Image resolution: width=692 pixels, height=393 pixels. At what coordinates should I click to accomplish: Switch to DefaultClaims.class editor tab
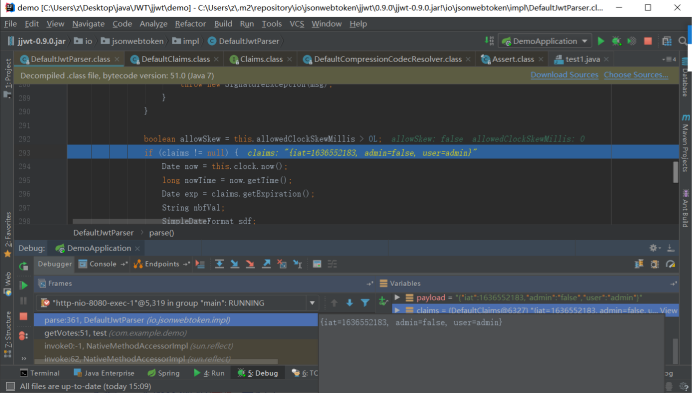(x=175, y=59)
